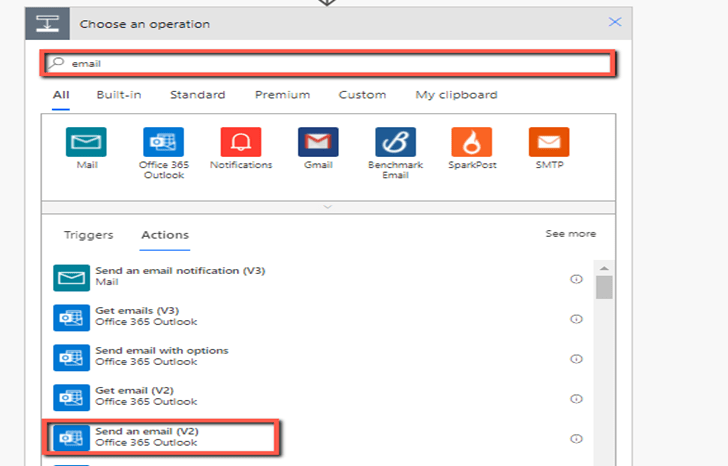Show info for Send an email notification (V3)
728x466 pixels.
(576, 279)
